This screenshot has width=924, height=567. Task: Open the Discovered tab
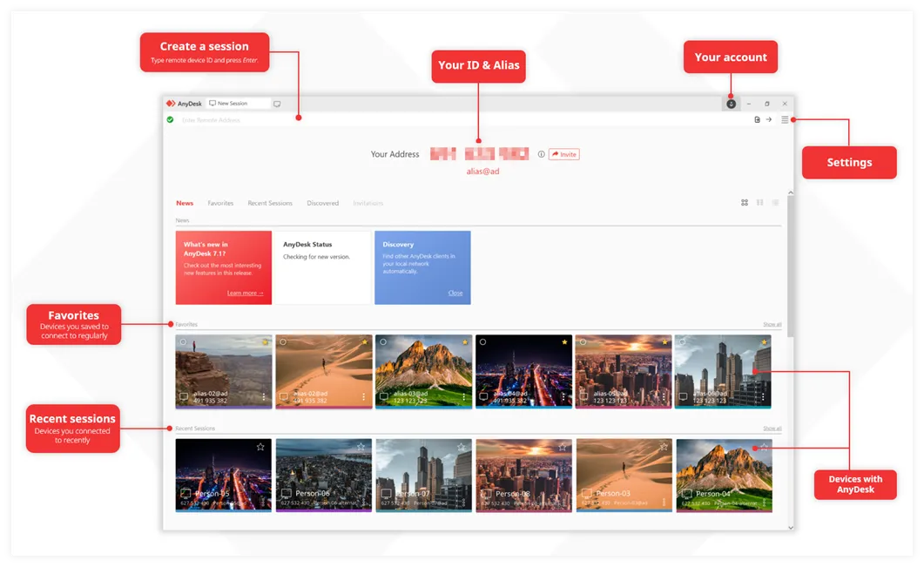[323, 203]
